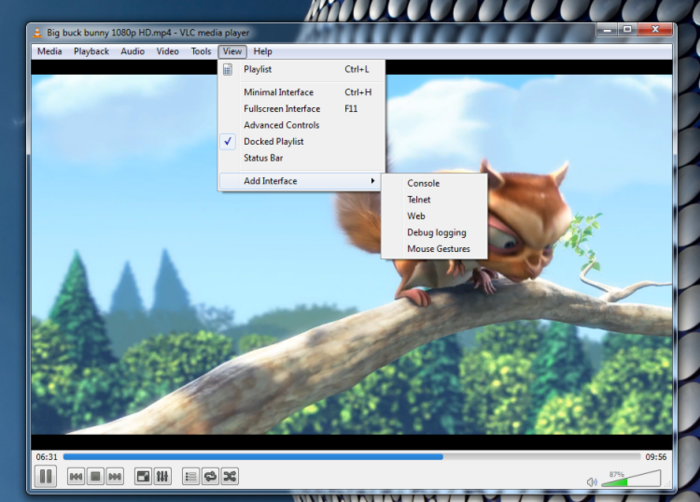This screenshot has width=700, height=502.
Task: Pause playback with the pause button
Action: point(46,476)
